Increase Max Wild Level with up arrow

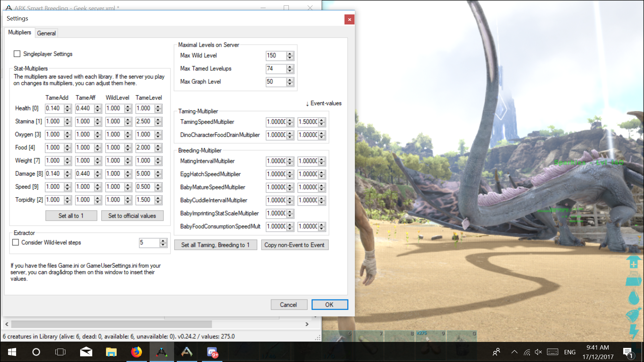[289, 54]
